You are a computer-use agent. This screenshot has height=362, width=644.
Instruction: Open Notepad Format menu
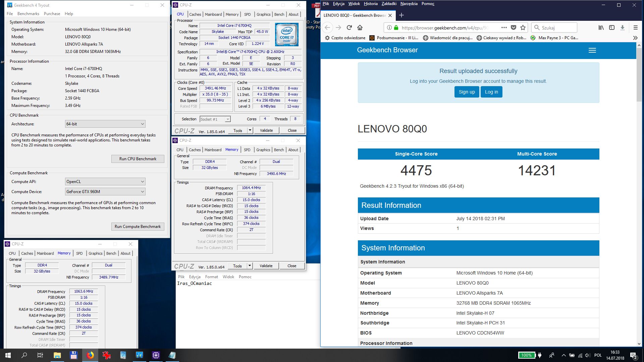click(x=212, y=277)
